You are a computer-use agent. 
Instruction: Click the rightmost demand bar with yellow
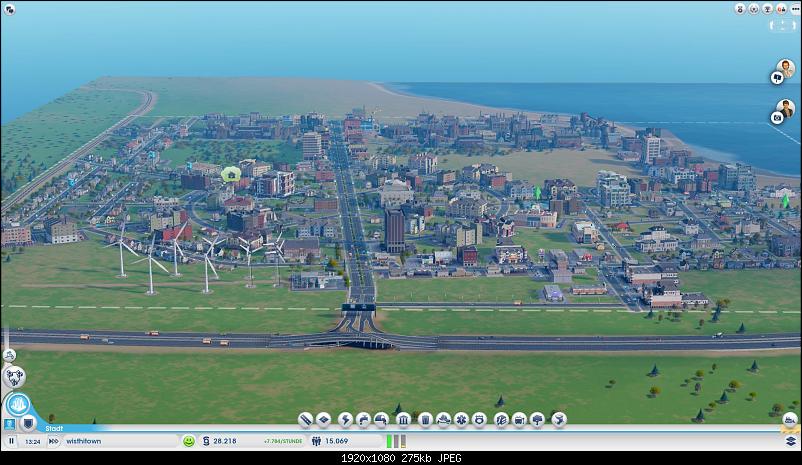click(x=404, y=441)
